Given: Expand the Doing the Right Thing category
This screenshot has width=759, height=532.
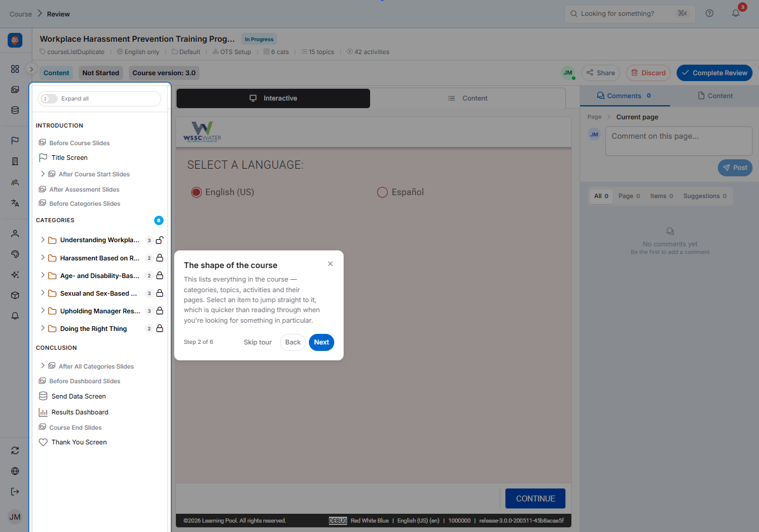Looking at the screenshot, I should 42,329.
